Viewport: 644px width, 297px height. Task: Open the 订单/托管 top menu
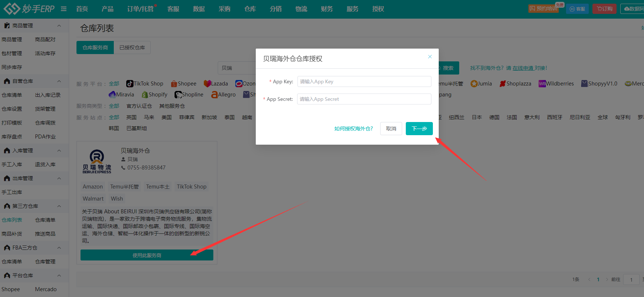pos(141,9)
